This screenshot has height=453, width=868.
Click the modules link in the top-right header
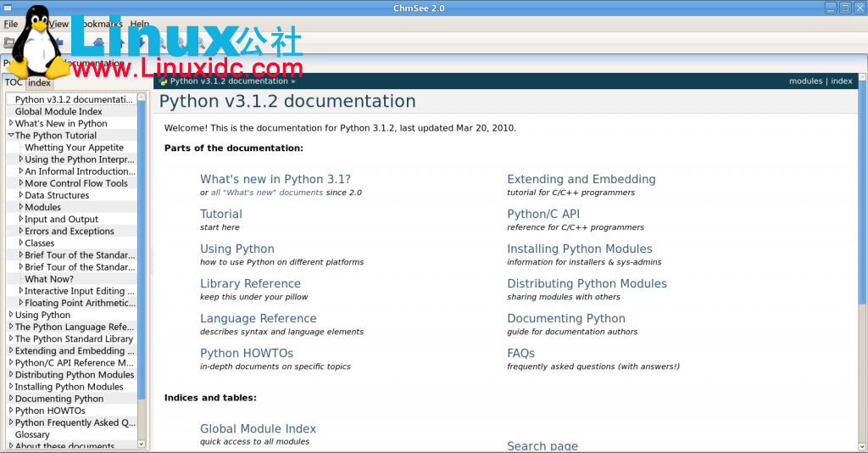point(805,81)
